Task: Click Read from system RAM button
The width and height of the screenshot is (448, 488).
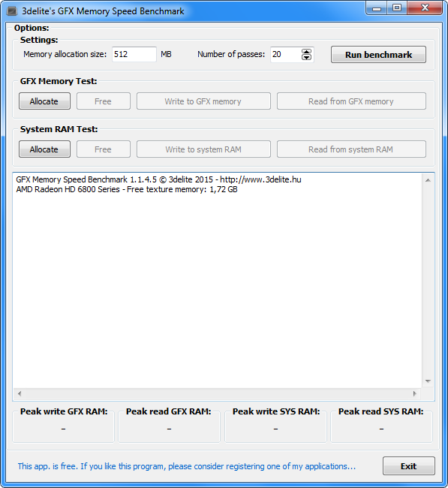Action: (351, 149)
